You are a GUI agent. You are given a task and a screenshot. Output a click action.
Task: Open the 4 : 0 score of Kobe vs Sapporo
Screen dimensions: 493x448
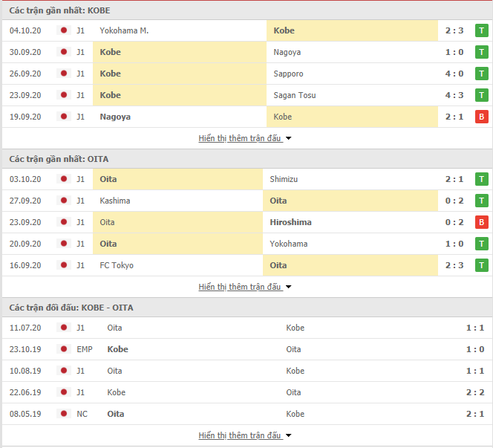454,74
